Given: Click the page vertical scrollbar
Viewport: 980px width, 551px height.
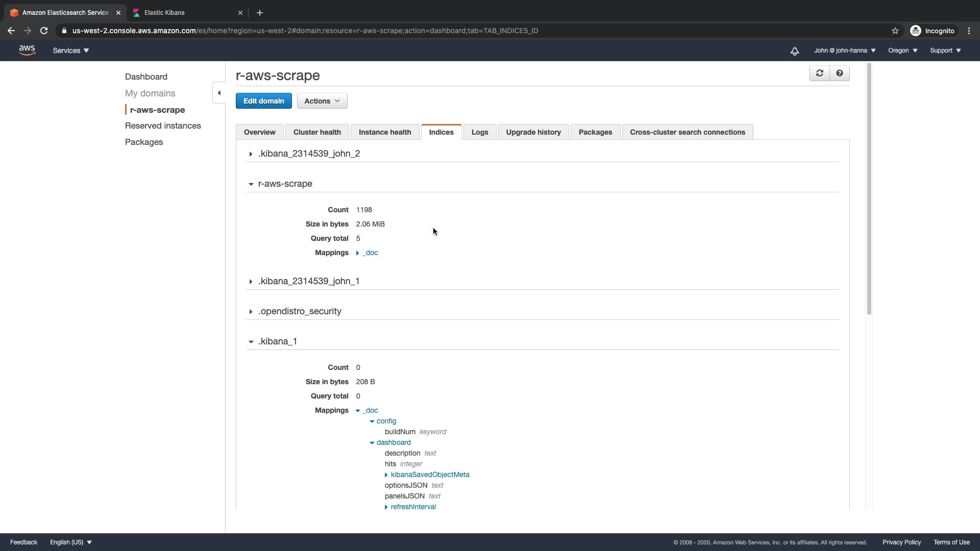Looking at the screenshot, I should [x=869, y=189].
